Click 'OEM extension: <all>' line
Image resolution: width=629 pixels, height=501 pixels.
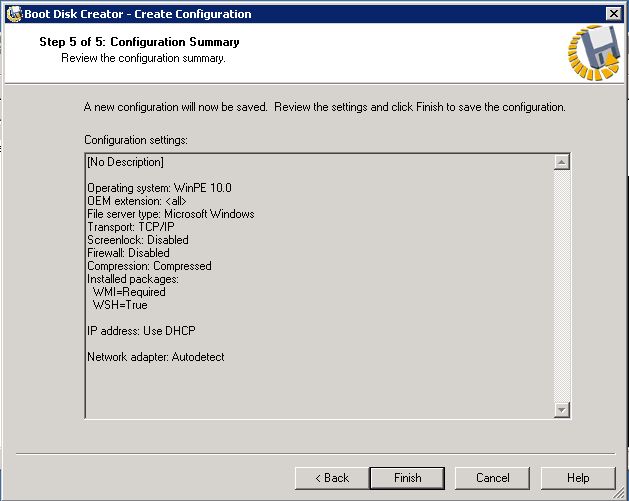coord(137,201)
